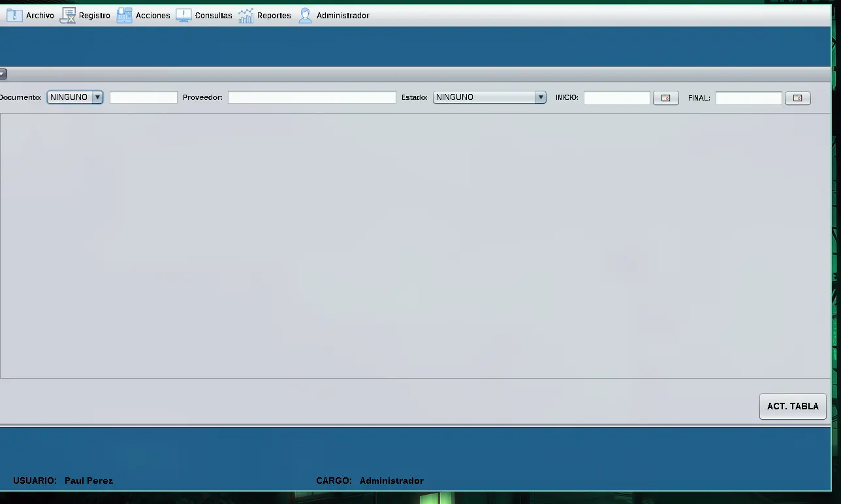
Task: Open the calendar picker next to INICIO
Action: (x=666, y=98)
